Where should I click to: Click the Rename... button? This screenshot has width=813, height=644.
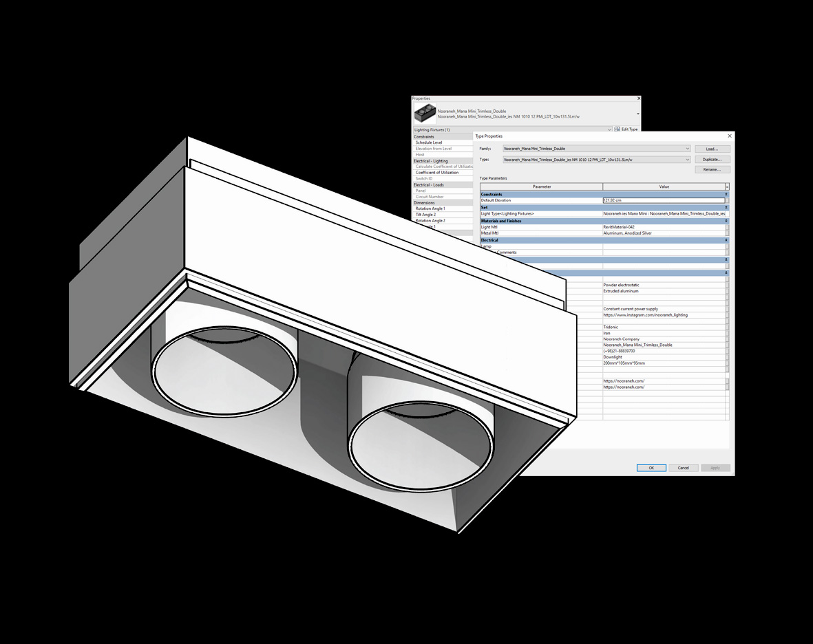coord(712,169)
